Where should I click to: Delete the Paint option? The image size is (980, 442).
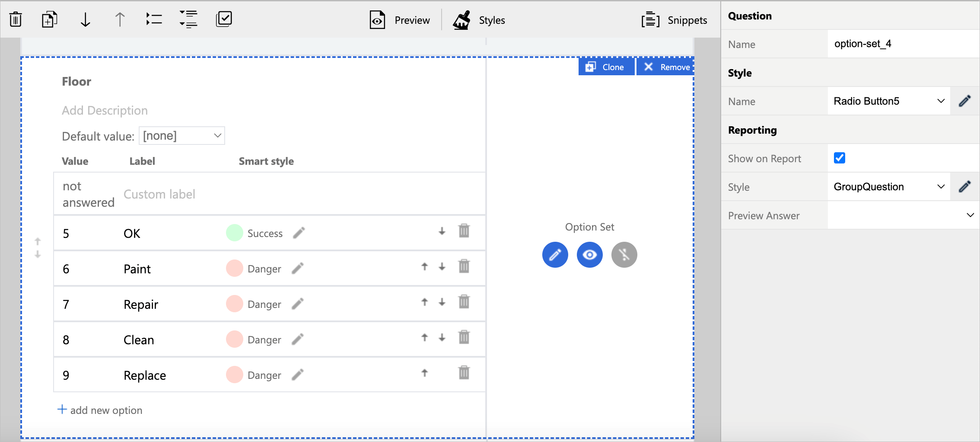point(464,266)
